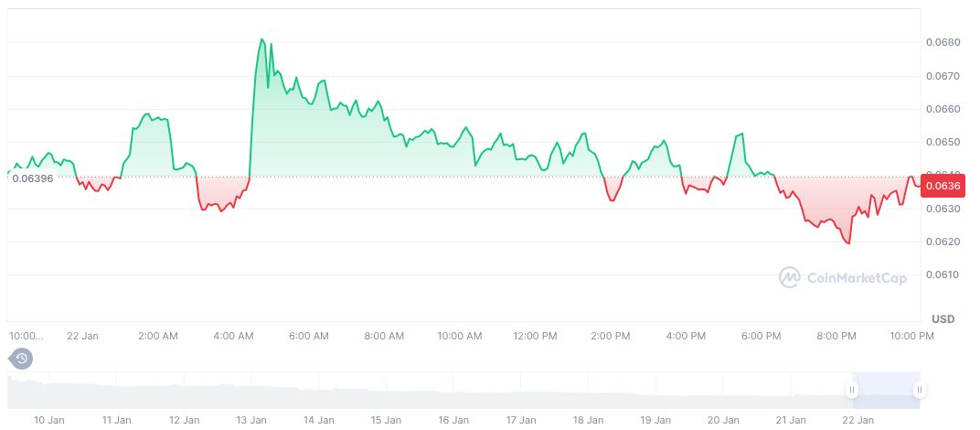Image resolution: width=980 pixels, height=430 pixels.
Task: Click the 4:00 AM time axis label
Action: (233, 336)
